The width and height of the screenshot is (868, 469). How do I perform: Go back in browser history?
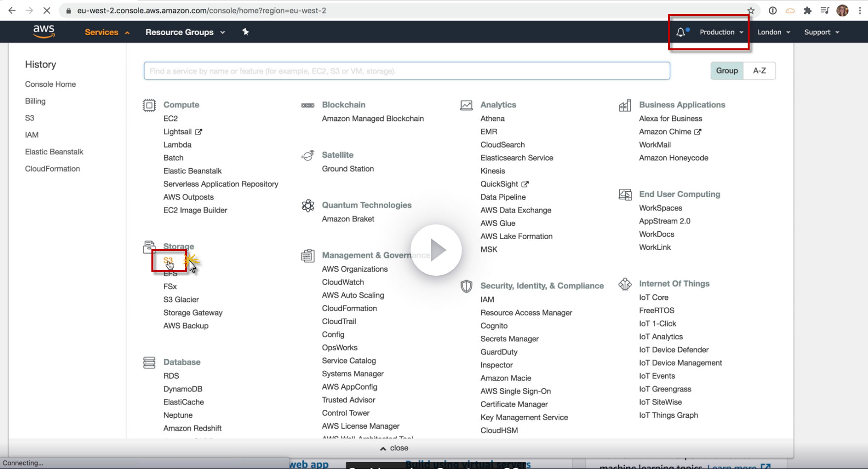(12, 10)
